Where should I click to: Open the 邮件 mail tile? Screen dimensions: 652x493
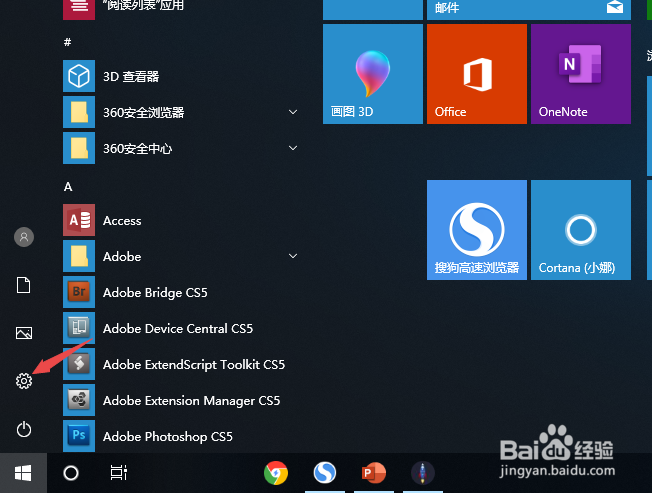[529, 10]
